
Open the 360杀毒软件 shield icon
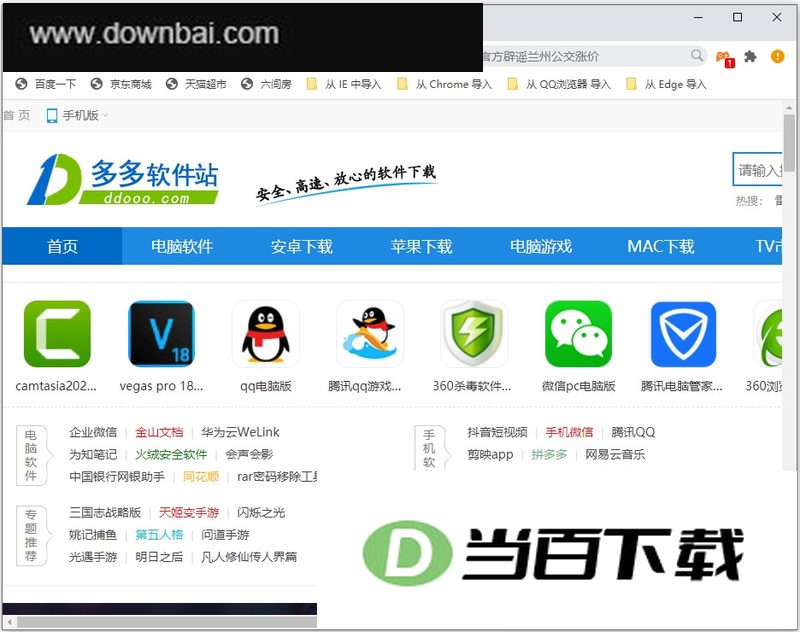(x=474, y=334)
